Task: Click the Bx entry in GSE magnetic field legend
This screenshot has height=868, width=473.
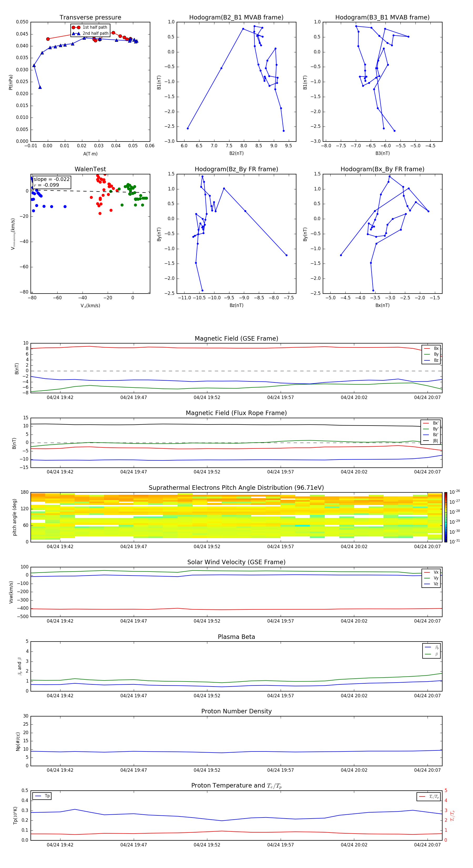Action: point(431,349)
